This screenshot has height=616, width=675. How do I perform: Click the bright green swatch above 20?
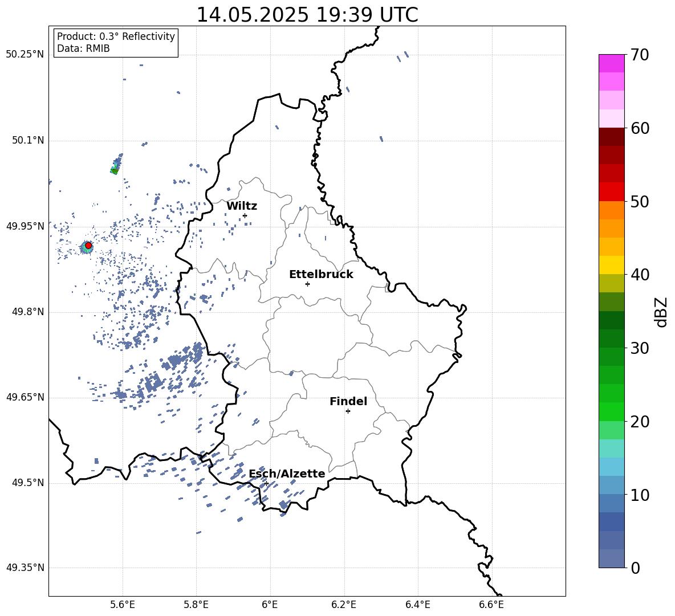[611, 411]
